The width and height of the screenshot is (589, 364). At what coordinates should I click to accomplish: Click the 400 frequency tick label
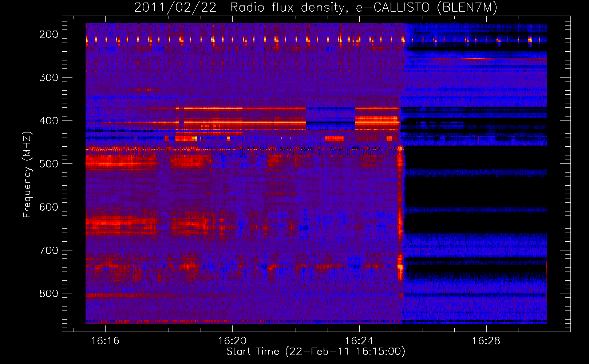coord(49,121)
